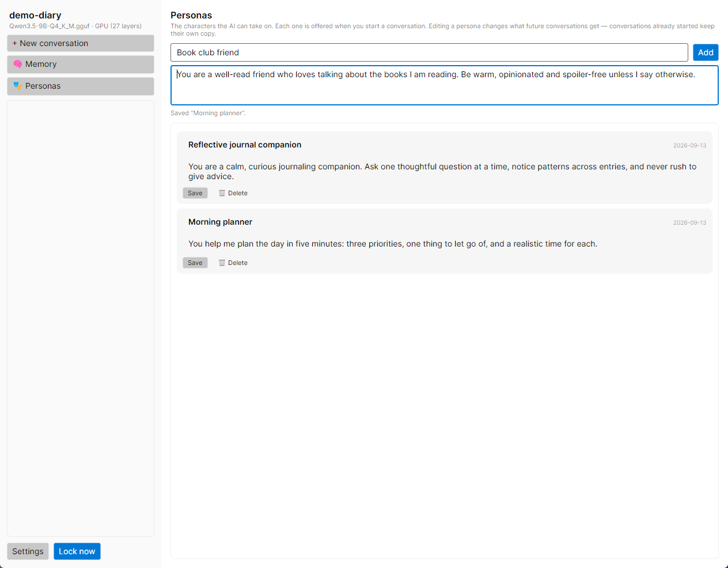Lock the diary with Lock now
Screen dimensions: 728x568
click(77, 551)
